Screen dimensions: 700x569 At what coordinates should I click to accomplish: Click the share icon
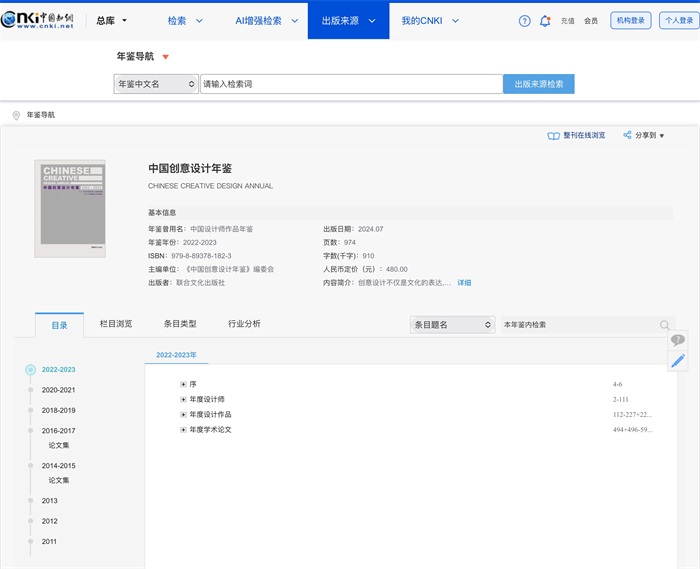(627, 135)
